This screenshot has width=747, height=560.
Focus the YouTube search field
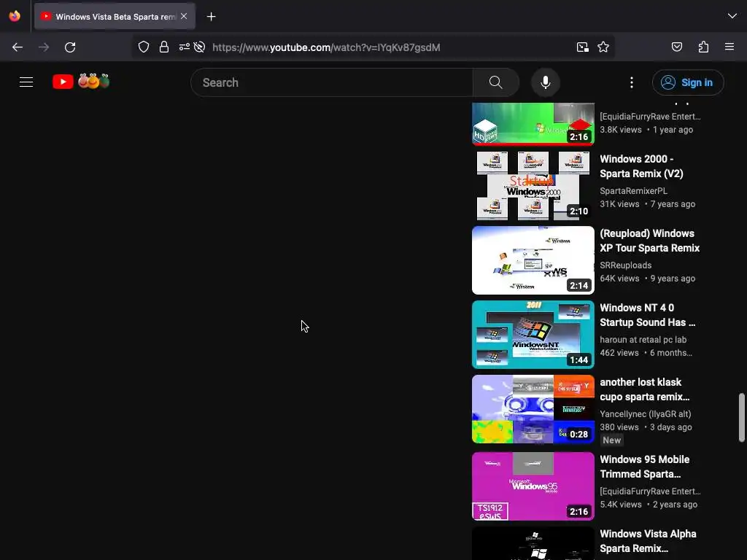click(x=332, y=82)
